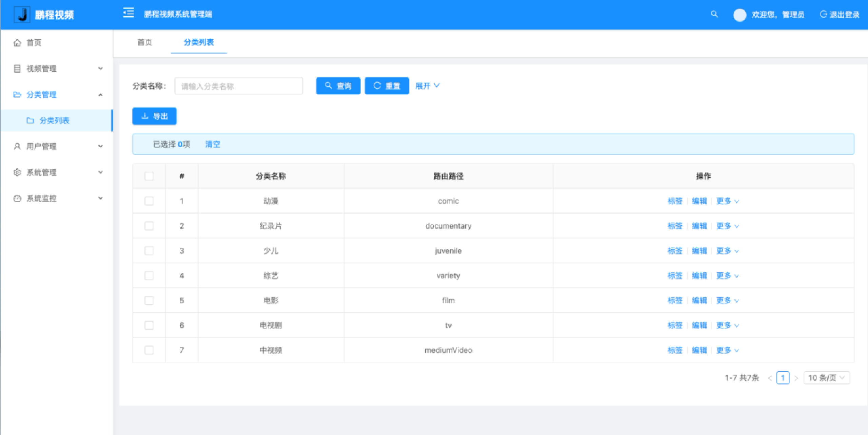Click 标签 link in juvenile row

pyautogui.click(x=675, y=251)
